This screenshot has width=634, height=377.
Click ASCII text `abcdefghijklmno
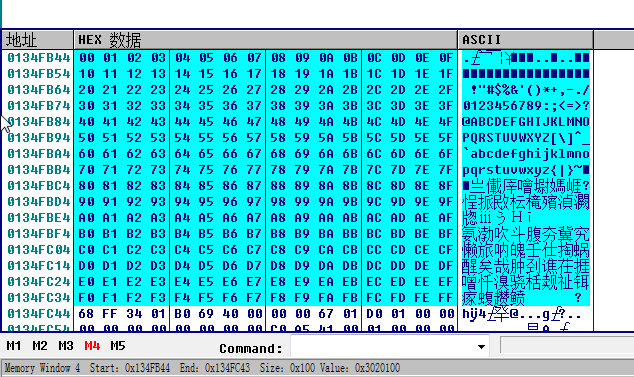point(526,154)
